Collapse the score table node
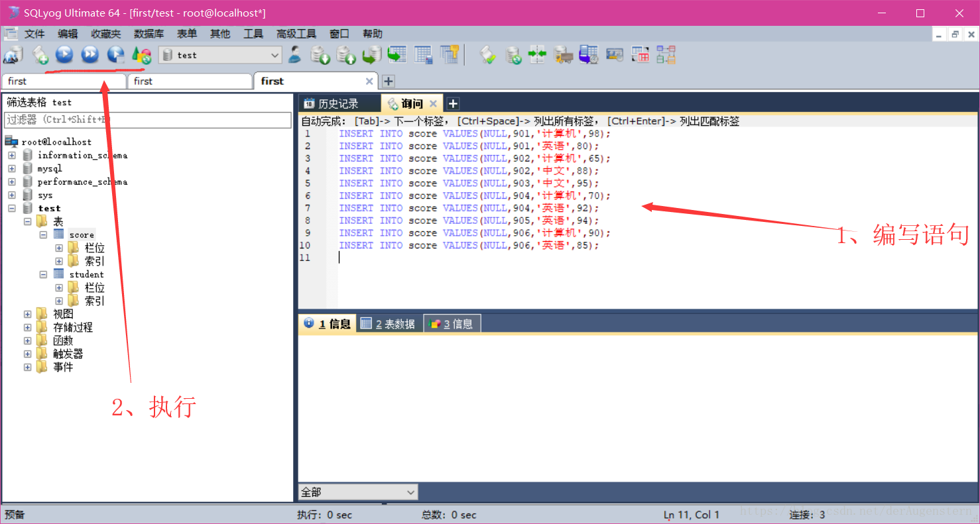Screen dimensions: 980x524 click(x=43, y=235)
